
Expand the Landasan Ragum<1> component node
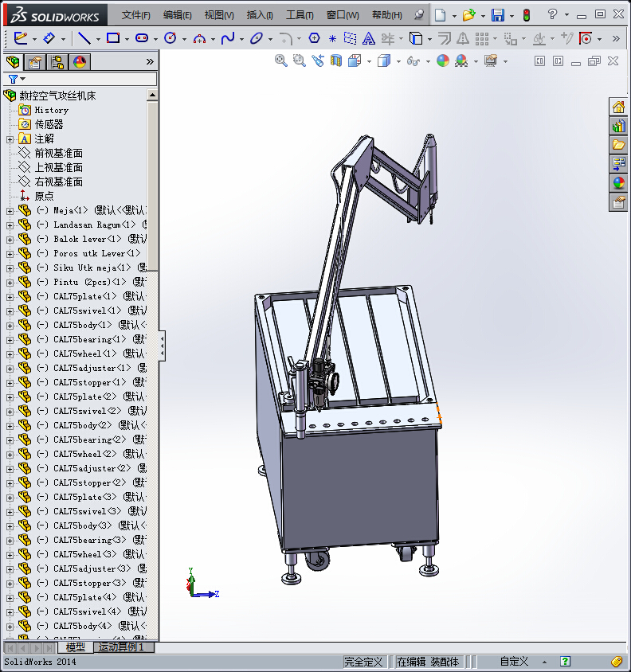10,225
